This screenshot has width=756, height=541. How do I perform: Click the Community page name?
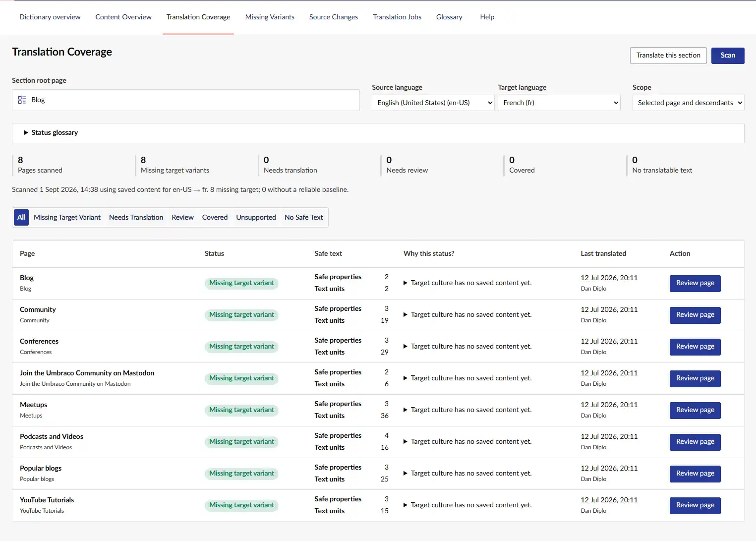click(x=38, y=309)
